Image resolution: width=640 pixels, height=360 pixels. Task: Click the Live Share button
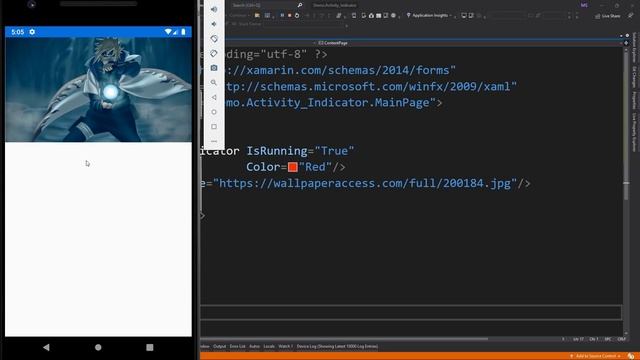(607, 16)
